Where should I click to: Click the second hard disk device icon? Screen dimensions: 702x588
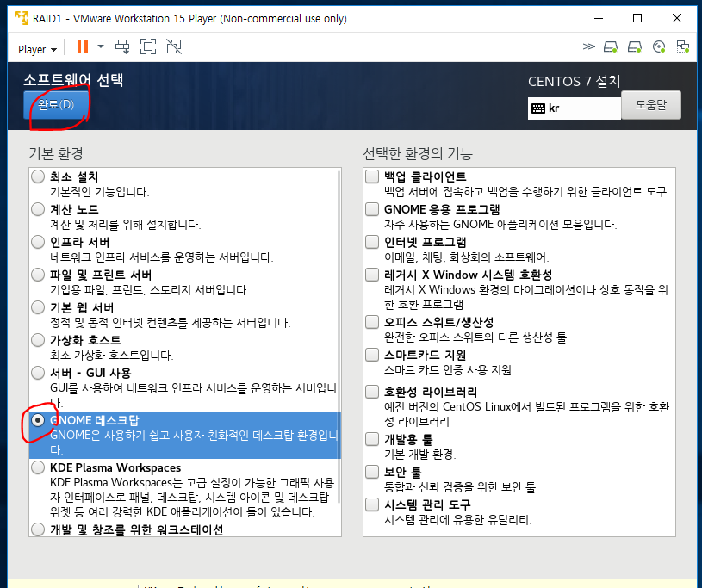click(635, 47)
